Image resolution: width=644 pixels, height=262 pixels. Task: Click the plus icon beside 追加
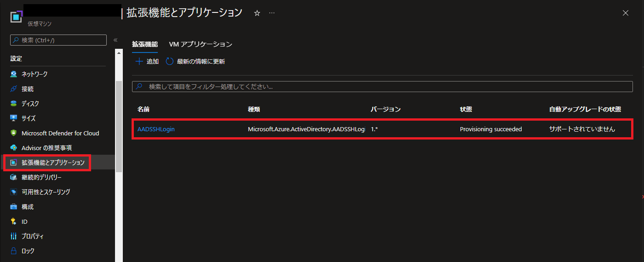point(139,61)
